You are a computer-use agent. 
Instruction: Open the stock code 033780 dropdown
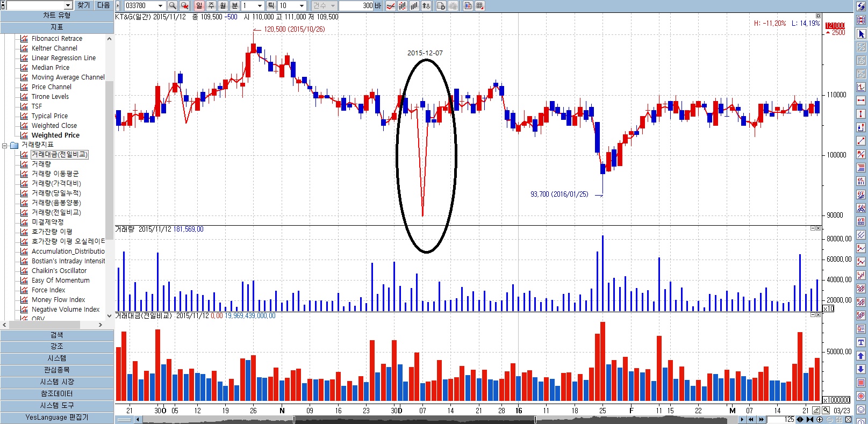coord(160,5)
